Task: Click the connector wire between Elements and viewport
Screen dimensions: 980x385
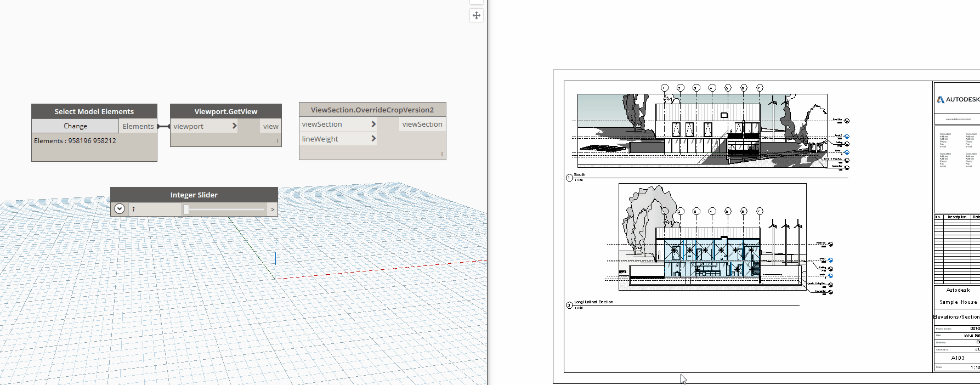Action: pos(163,127)
